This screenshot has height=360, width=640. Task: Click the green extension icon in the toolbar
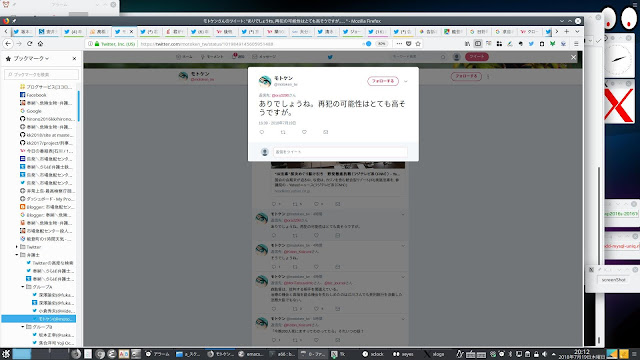[x=552, y=44]
